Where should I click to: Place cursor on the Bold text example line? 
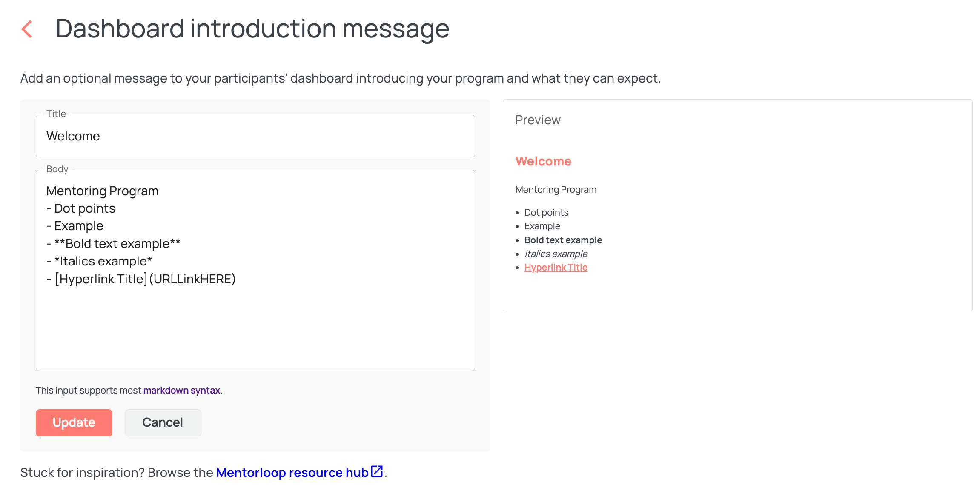[x=113, y=244]
